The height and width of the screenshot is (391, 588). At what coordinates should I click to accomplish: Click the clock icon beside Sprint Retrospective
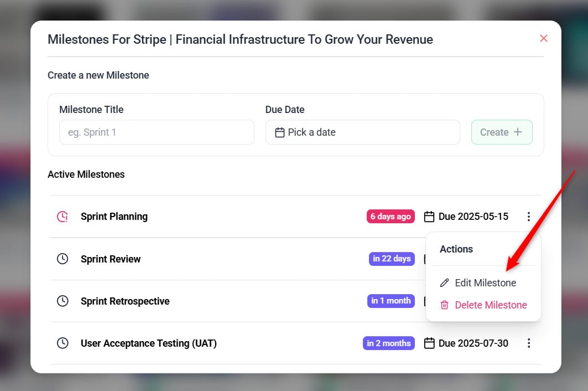pos(63,301)
